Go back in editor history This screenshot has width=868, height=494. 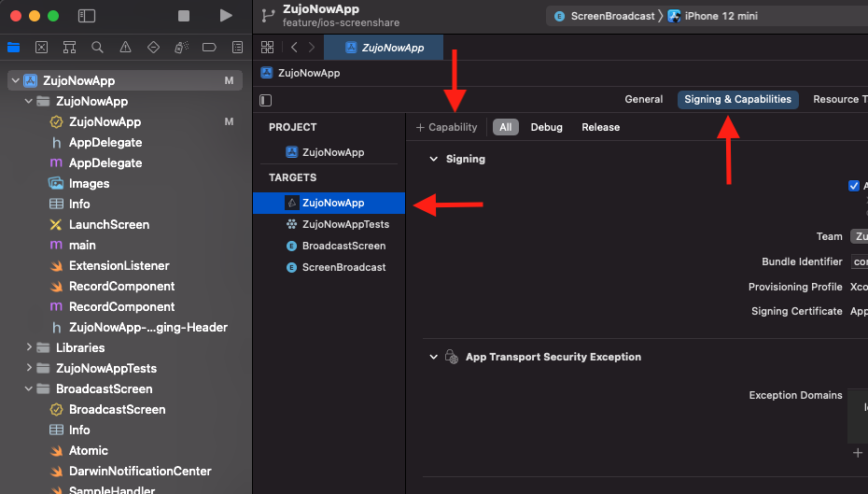[x=295, y=48]
